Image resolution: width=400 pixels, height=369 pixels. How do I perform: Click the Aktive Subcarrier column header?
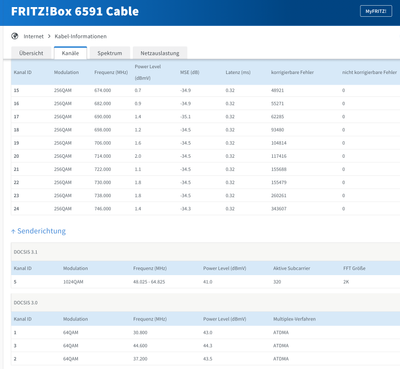(x=292, y=268)
